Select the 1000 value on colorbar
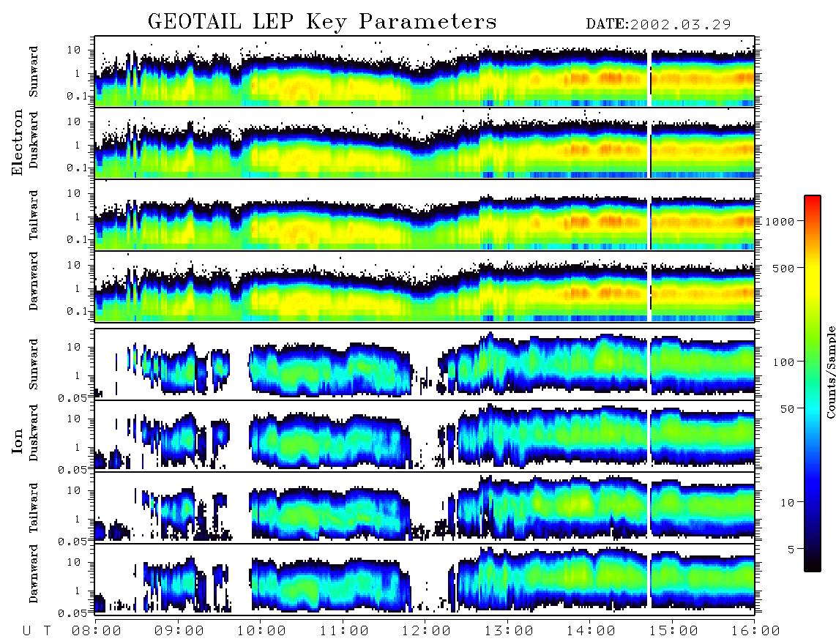 [x=780, y=221]
